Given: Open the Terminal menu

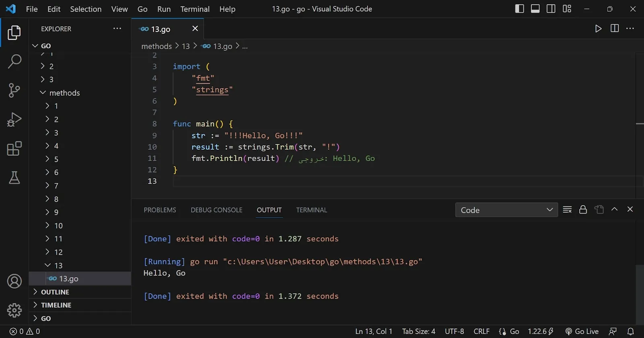Looking at the screenshot, I should pos(195,9).
